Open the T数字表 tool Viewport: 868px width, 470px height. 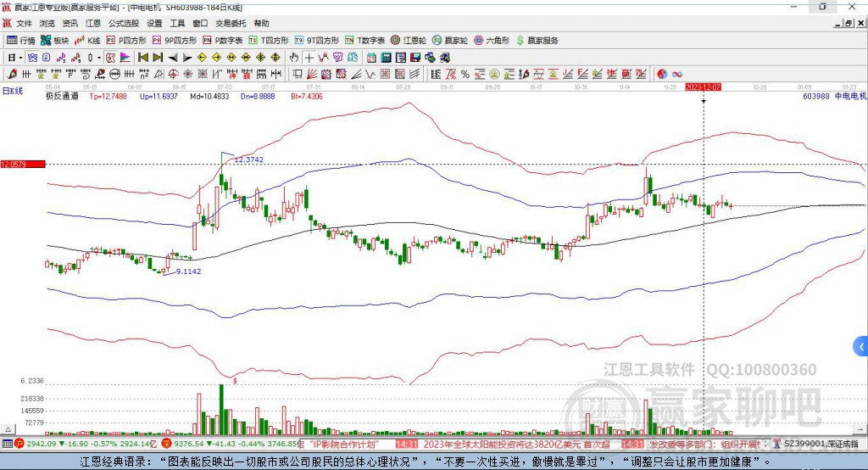(364, 41)
